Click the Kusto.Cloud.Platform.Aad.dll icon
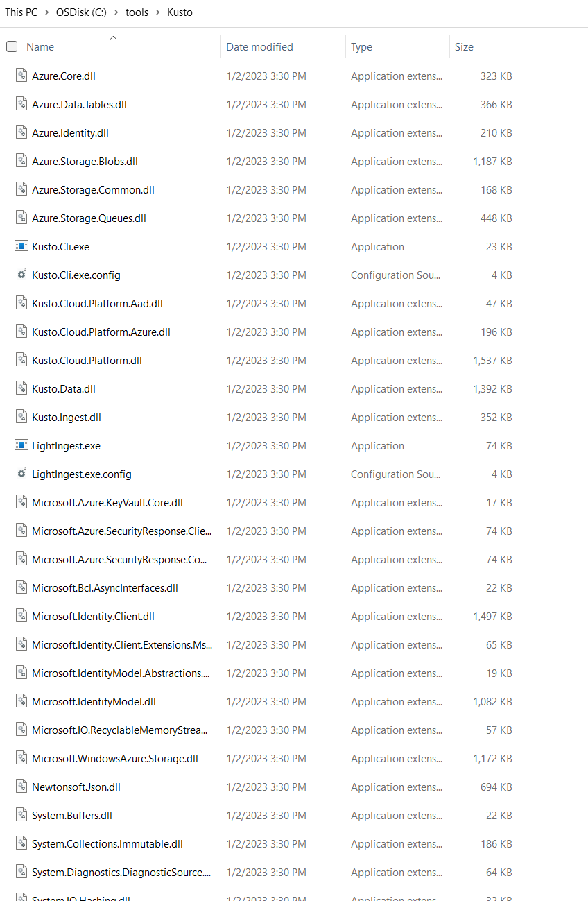 (21, 303)
